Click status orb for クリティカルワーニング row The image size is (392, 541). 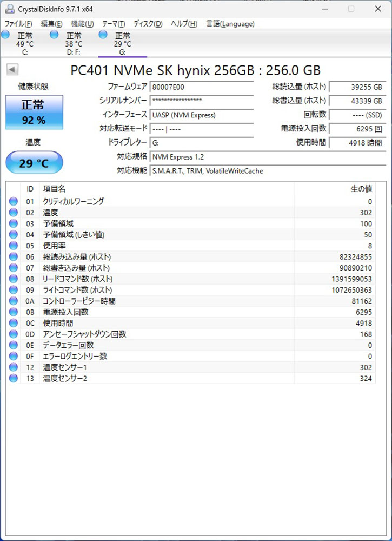(x=14, y=201)
